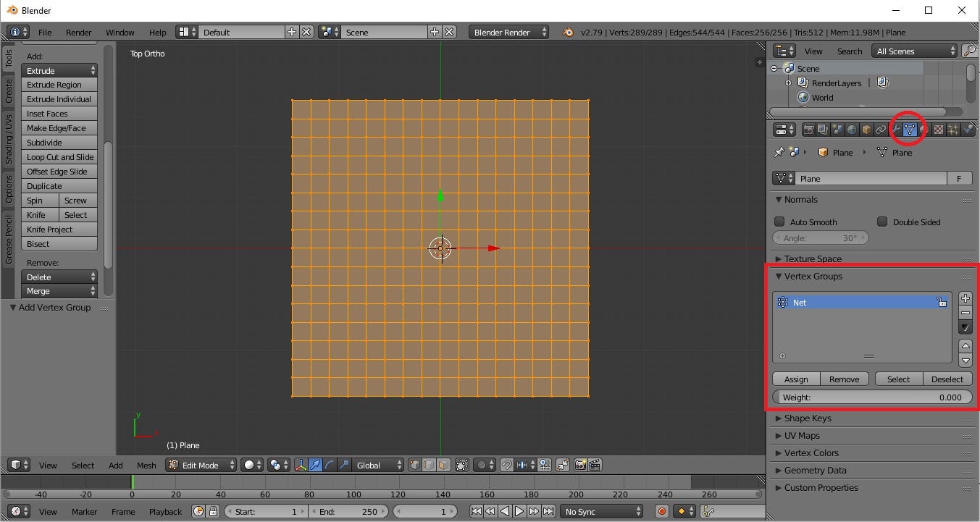Screen dimensions: 980x522
Task: Click the Subdivide button in the toolshelf
Action: pos(59,142)
